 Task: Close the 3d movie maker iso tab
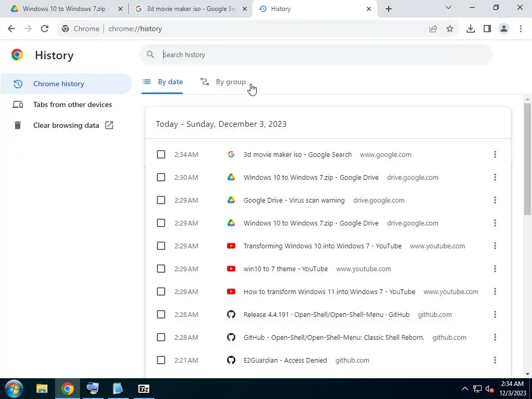click(245, 9)
